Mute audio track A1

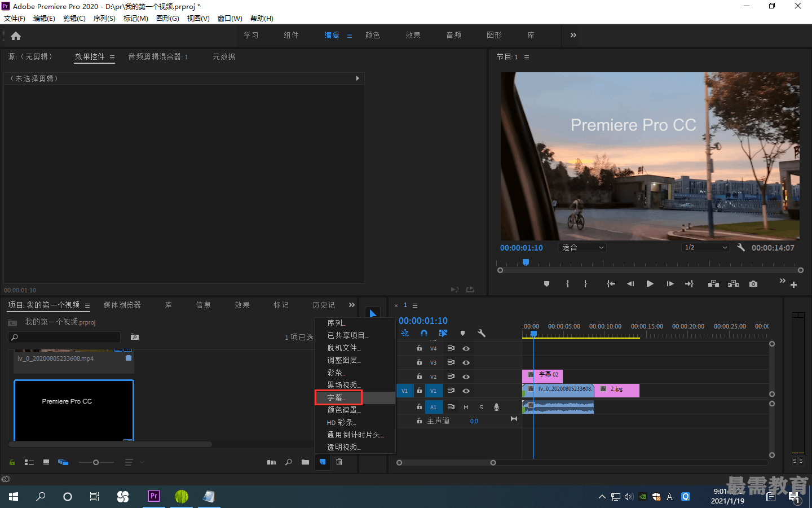click(x=466, y=407)
